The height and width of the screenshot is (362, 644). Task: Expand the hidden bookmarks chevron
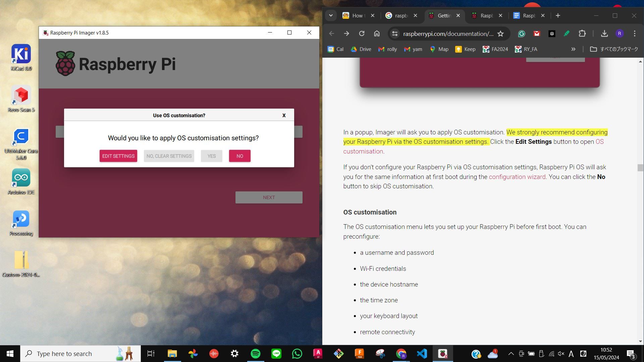click(573, 49)
